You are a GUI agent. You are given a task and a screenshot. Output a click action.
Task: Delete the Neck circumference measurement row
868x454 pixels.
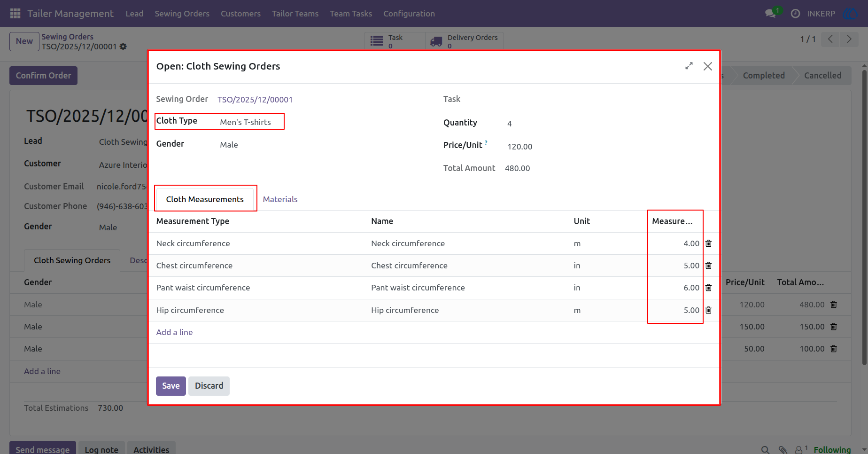[708, 243]
